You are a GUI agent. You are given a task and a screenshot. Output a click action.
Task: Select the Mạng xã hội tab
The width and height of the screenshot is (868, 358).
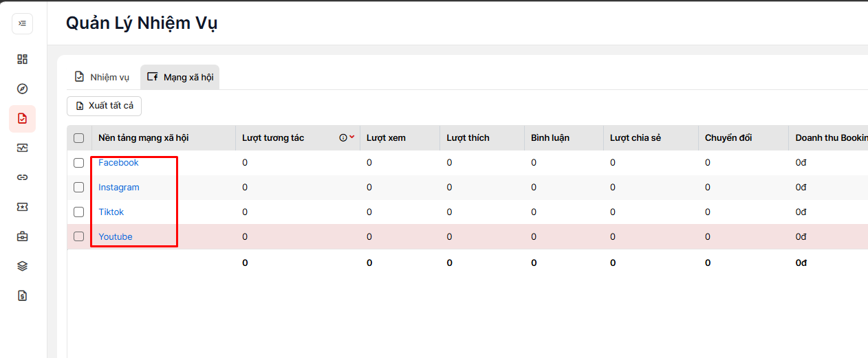coord(180,77)
